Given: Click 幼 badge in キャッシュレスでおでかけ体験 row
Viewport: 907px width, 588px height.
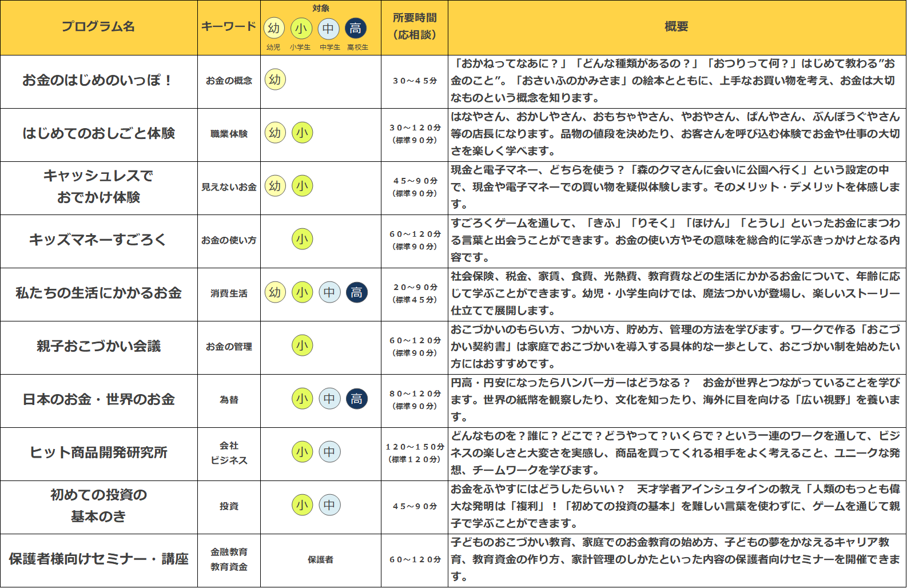Looking at the screenshot, I should (275, 186).
